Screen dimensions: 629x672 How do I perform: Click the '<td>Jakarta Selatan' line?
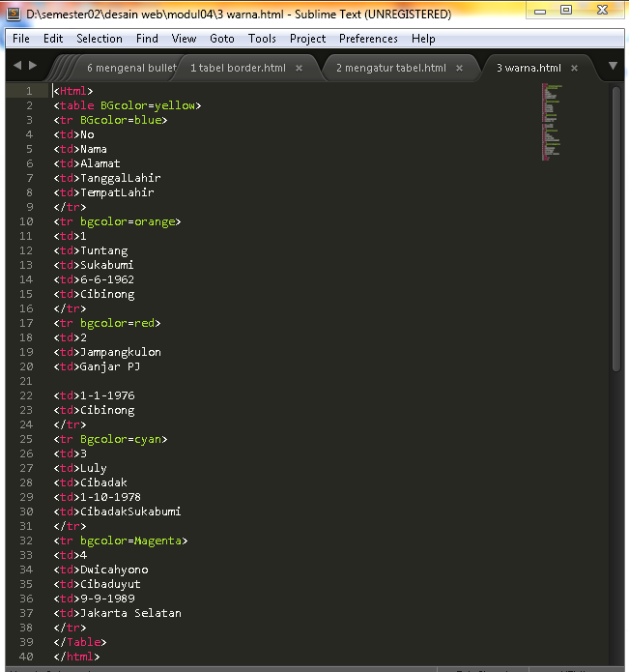pyautogui.click(x=117, y=613)
